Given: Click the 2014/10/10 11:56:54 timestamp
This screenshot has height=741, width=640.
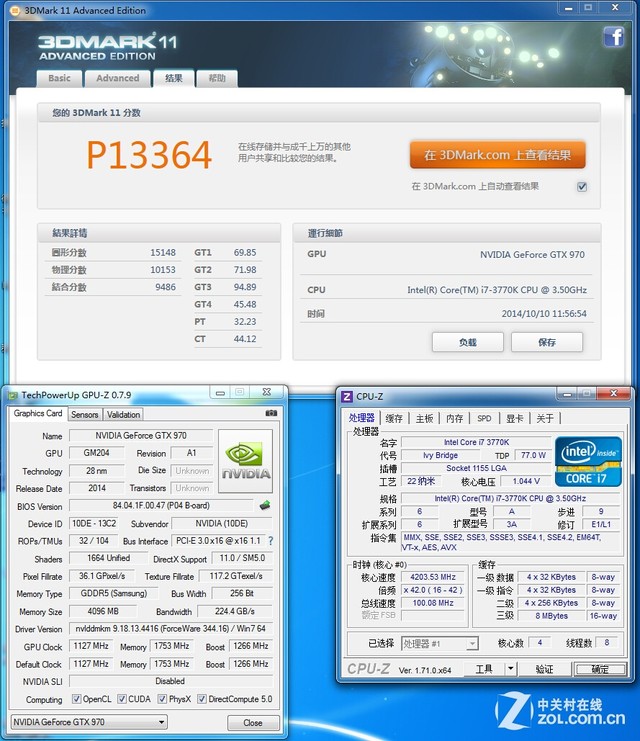Looking at the screenshot, I should coord(544,314).
